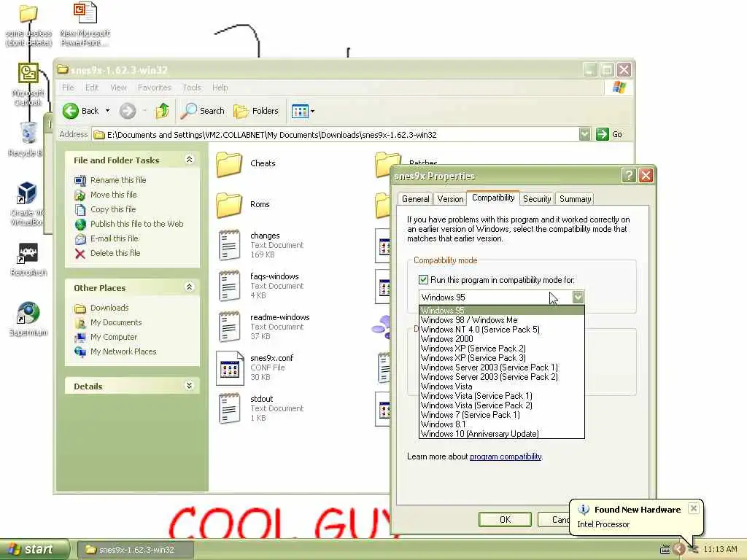Switch to the Summary tab
Viewport: 747px width, 560px height.
coord(575,199)
